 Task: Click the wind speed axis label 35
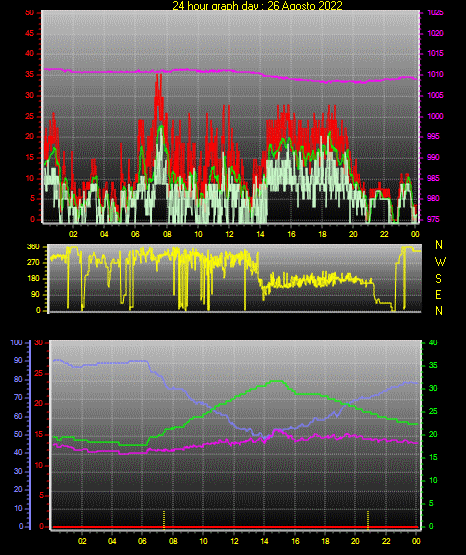point(30,75)
